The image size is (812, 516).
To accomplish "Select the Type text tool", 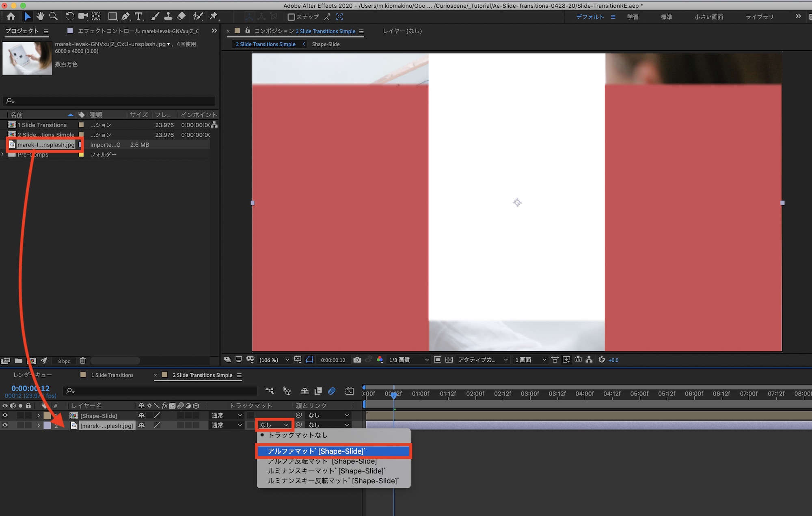I will click(x=139, y=16).
